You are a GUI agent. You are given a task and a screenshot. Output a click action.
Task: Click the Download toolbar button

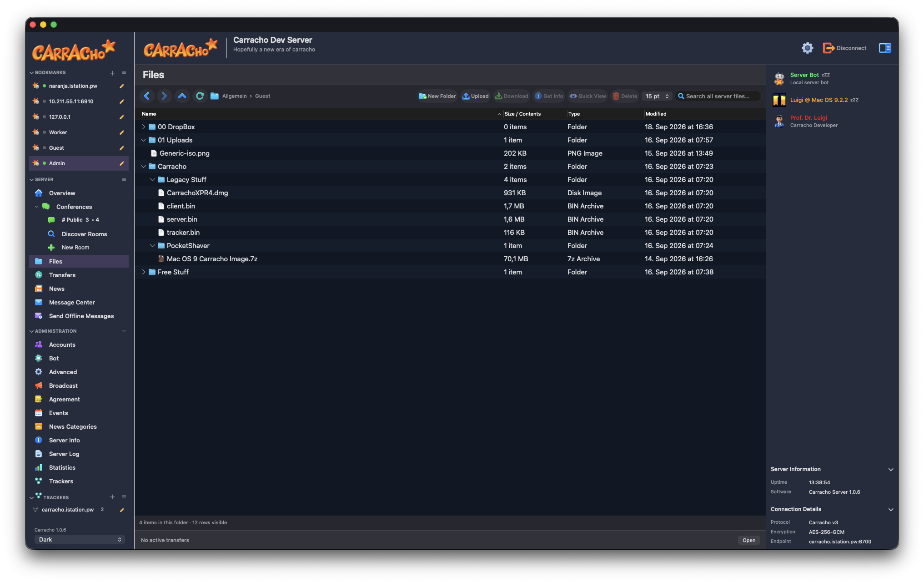pos(512,96)
